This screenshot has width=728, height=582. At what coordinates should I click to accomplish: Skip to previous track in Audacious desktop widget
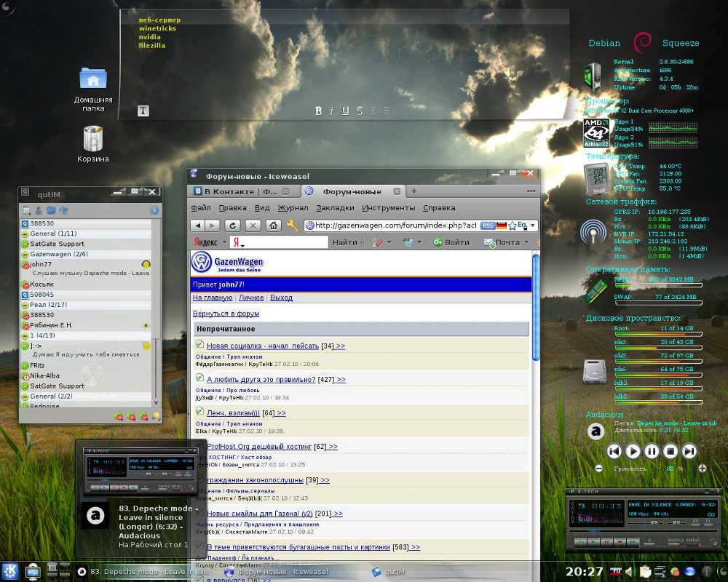click(x=614, y=450)
